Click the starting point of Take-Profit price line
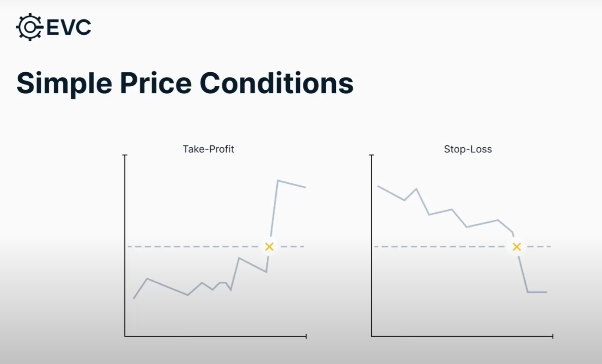This screenshot has width=602, height=364. click(x=134, y=298)
